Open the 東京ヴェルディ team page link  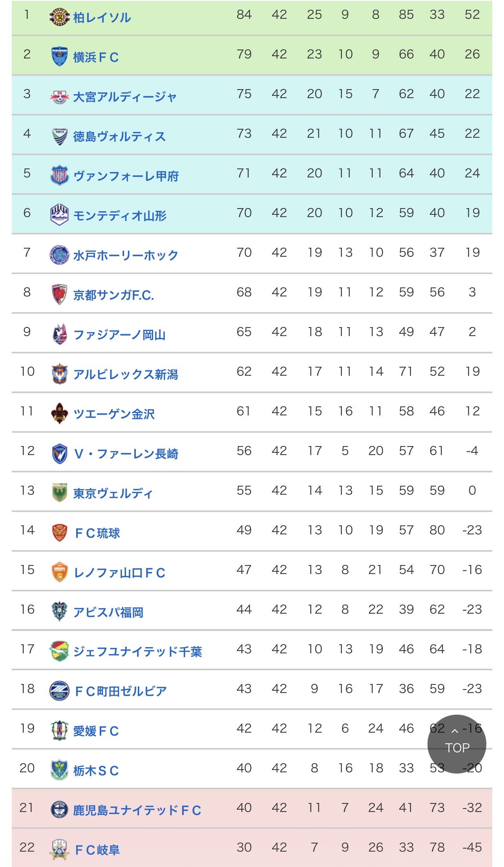[113, 494]
